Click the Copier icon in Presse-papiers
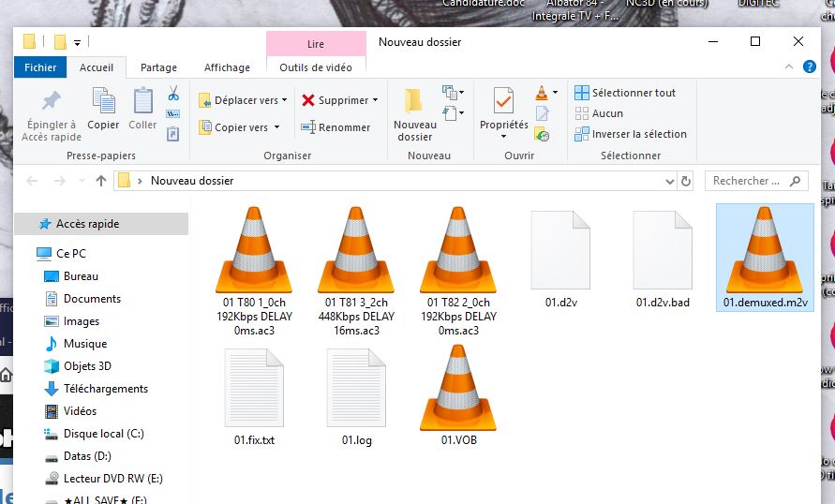The image size is (835, 504). click(x=103, y=100)
